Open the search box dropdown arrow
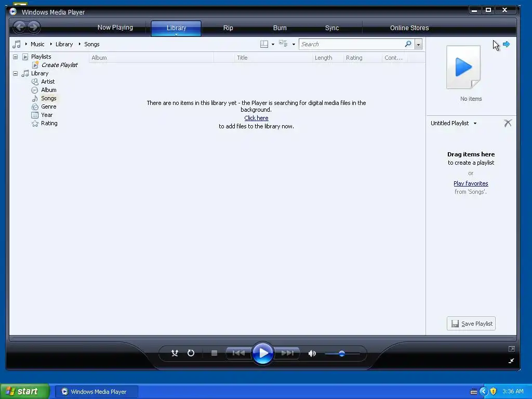The height and width of the screenshot is (399, 532). pos(418,44)
